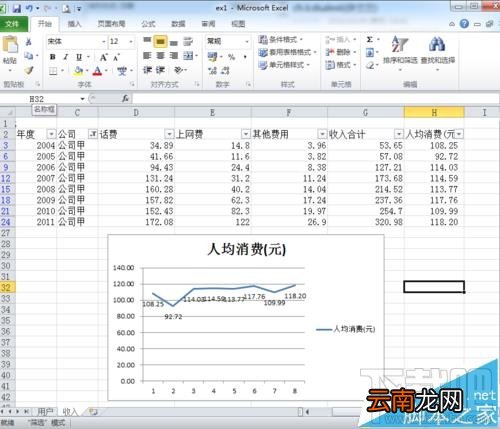Click the Copy icon

(x=29, y=56)
